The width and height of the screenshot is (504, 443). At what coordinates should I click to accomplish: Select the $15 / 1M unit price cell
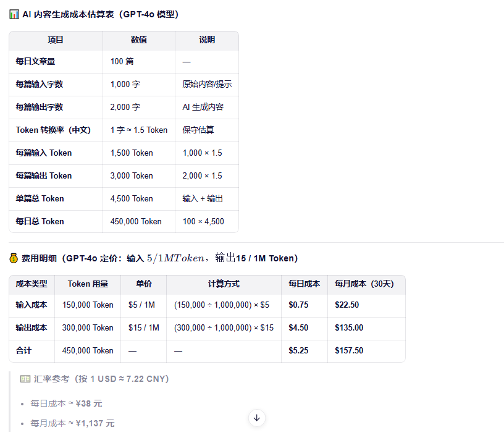pos(143,327)
